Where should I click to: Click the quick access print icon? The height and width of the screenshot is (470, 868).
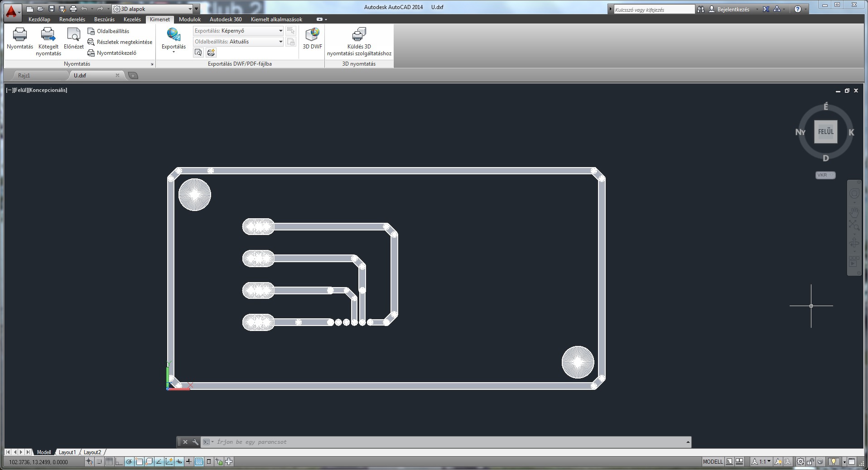(73, 9)
